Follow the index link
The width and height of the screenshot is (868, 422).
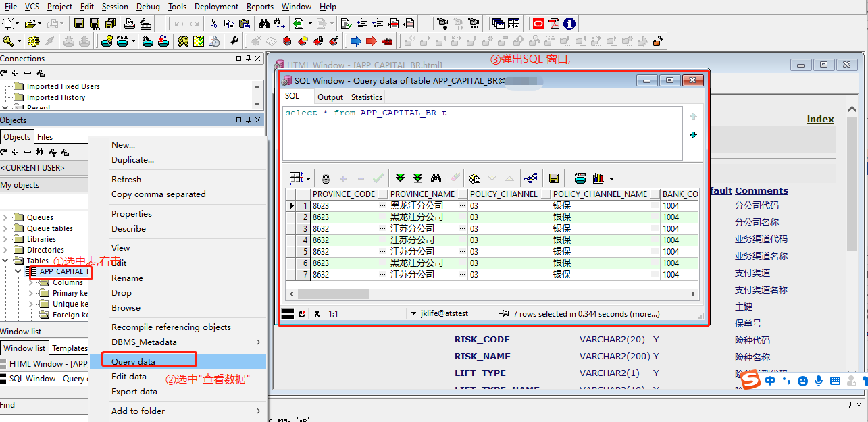coord(821,119)
